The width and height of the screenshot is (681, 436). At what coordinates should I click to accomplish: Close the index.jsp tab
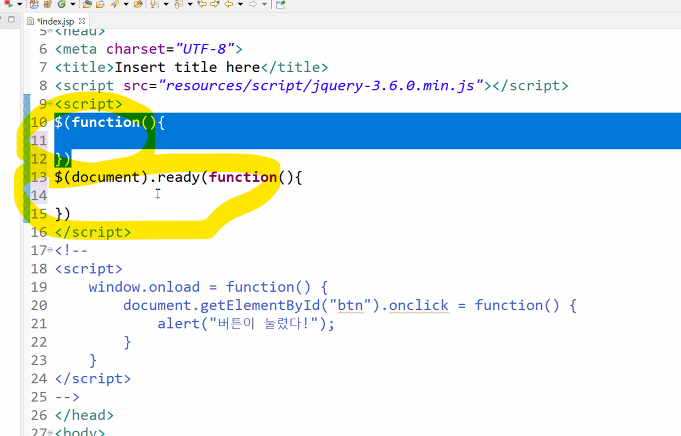pos(82,21)
